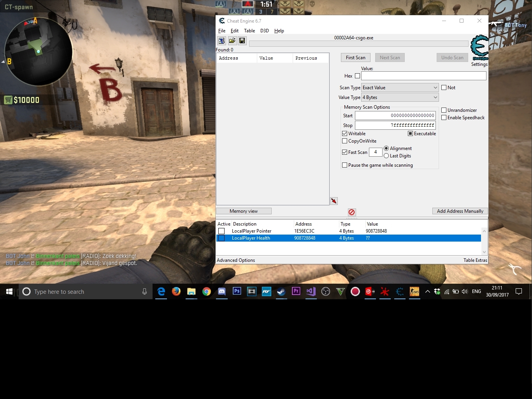Click the red no-entry clear list icon
532x399 pixels.
click(352, 212)
